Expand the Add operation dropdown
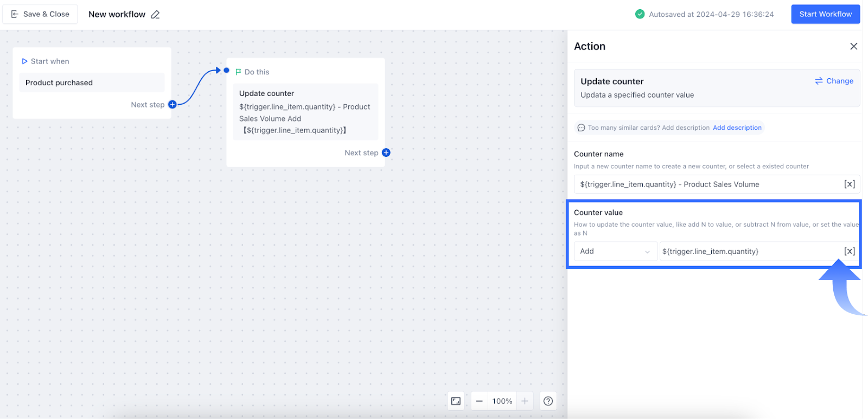 [x=615, y=251]
